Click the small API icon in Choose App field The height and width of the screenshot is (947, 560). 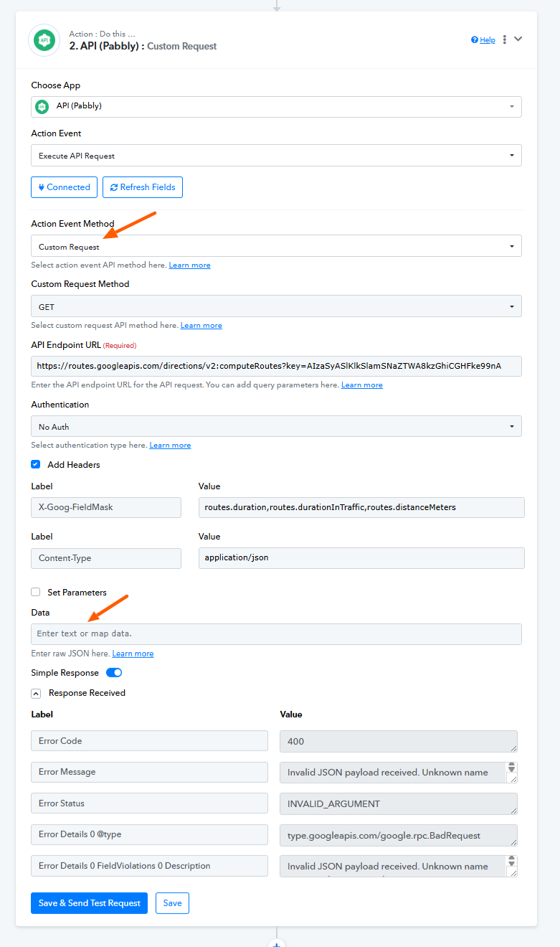pos(42,106)
